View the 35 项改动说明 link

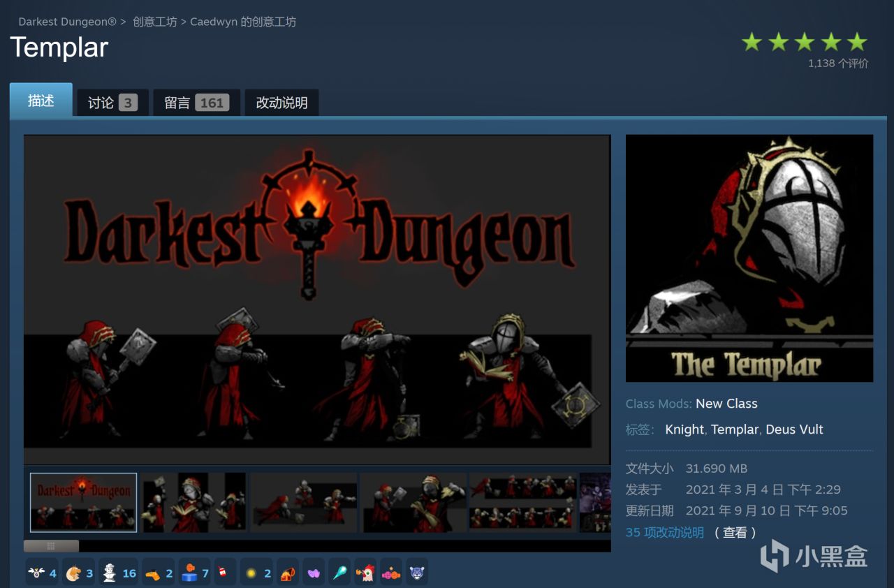pyautogui.click(x=665, y=532)
